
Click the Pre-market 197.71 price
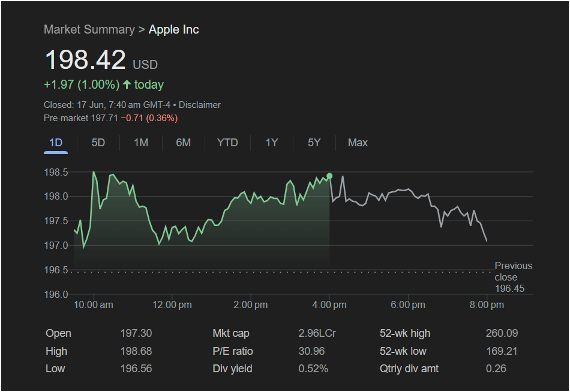(81, 118)
